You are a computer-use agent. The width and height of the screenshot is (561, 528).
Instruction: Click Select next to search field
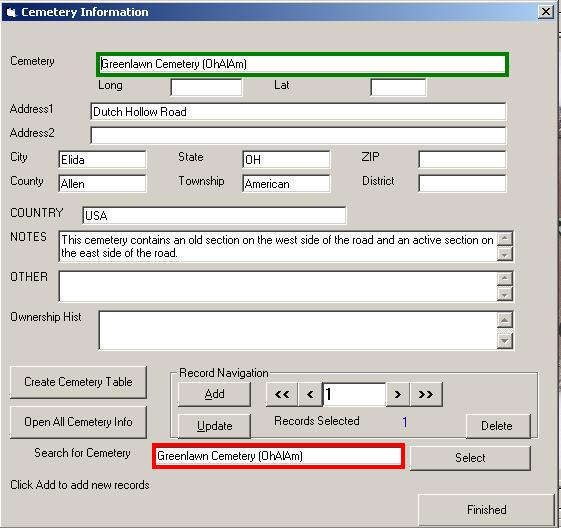470,458
